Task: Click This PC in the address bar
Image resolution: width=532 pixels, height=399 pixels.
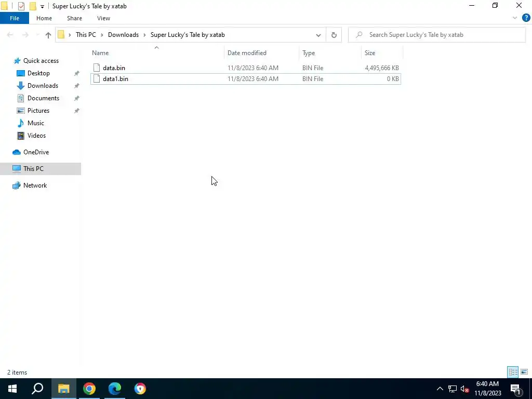Action: click(x=86, y=35)
